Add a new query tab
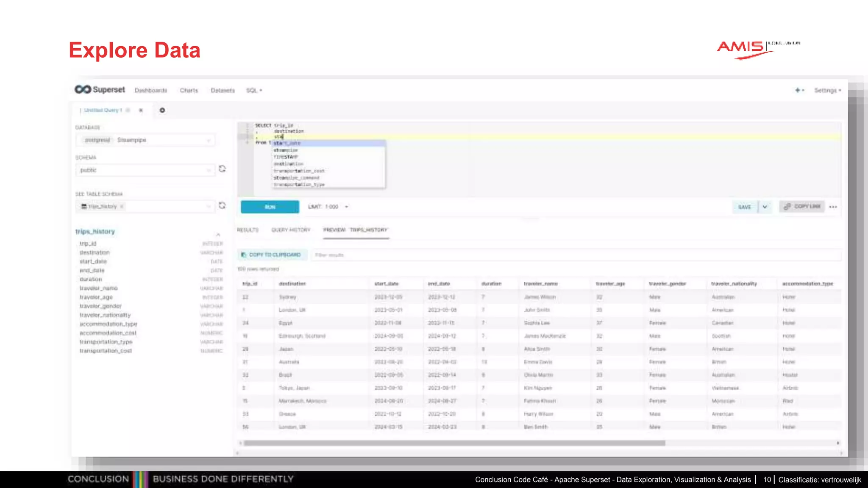Screen dimensions: 868x488 162,110
